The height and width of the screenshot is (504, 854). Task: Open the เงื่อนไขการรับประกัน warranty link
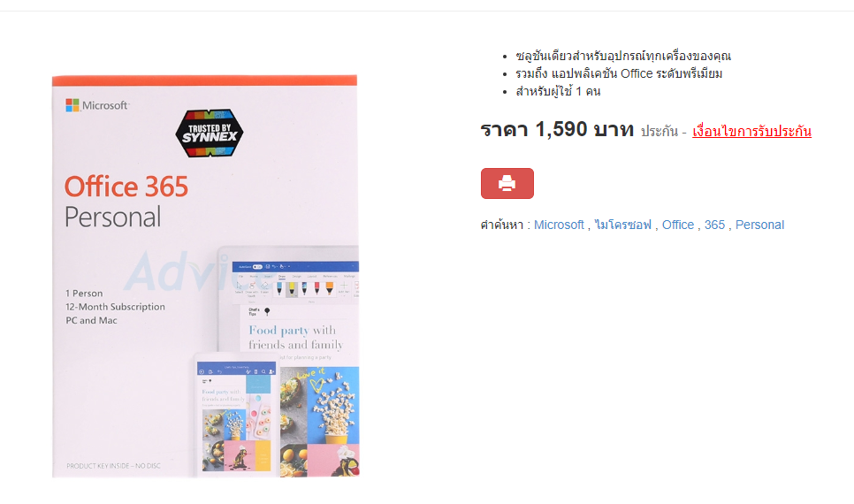tap(751, 132)
